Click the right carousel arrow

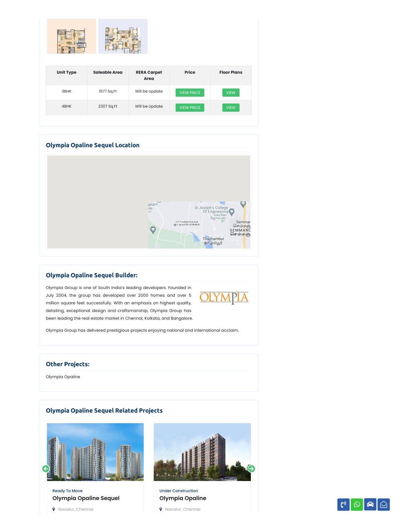point(252,469)
